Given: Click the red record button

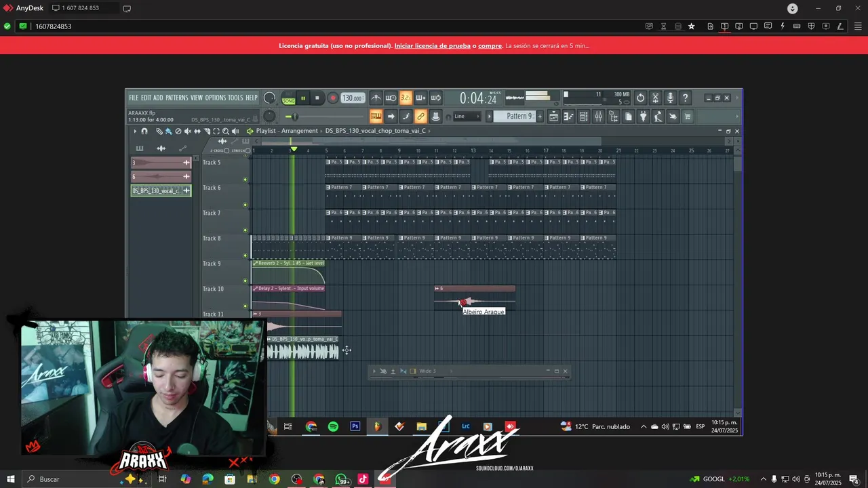Looking at the screenshot, I should point(333,98).
